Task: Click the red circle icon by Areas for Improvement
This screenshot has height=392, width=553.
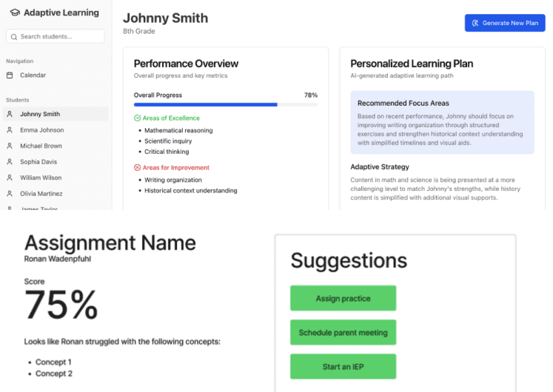Action: [x=137, y=168]
